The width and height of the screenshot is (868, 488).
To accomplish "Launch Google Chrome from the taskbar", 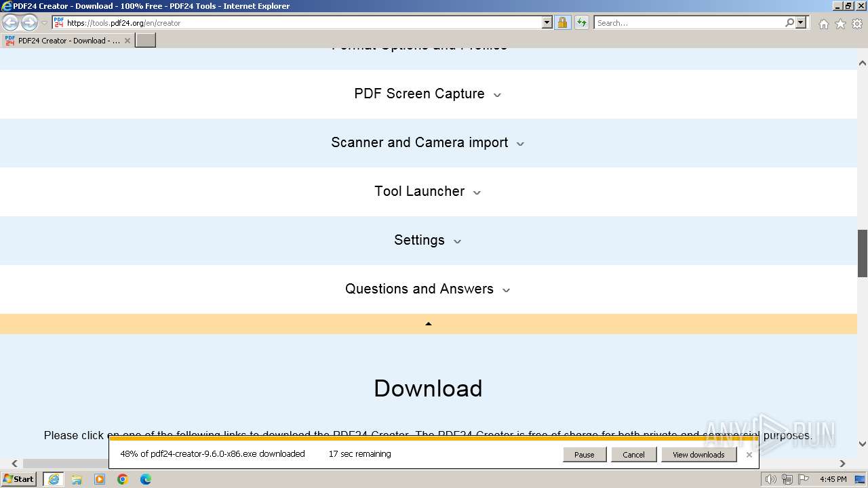I will pyautogui.click(x=123, y=479).
